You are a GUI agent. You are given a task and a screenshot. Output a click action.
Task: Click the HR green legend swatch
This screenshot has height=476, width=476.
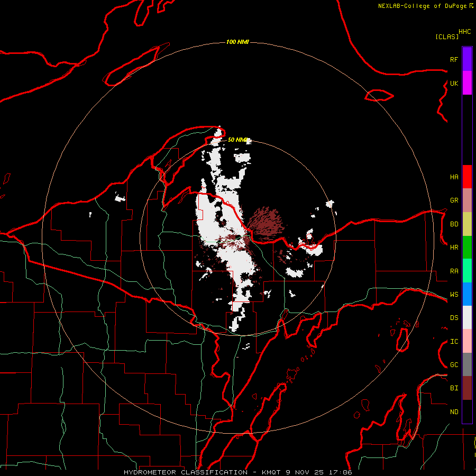(x=467, y=247)
